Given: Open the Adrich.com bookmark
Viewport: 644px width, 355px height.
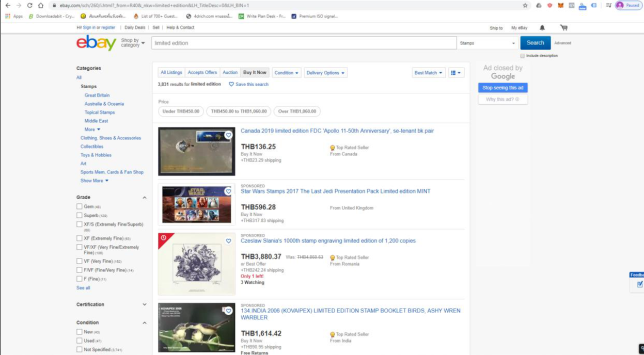Looking at the screenshot, I should pos(209,16).
